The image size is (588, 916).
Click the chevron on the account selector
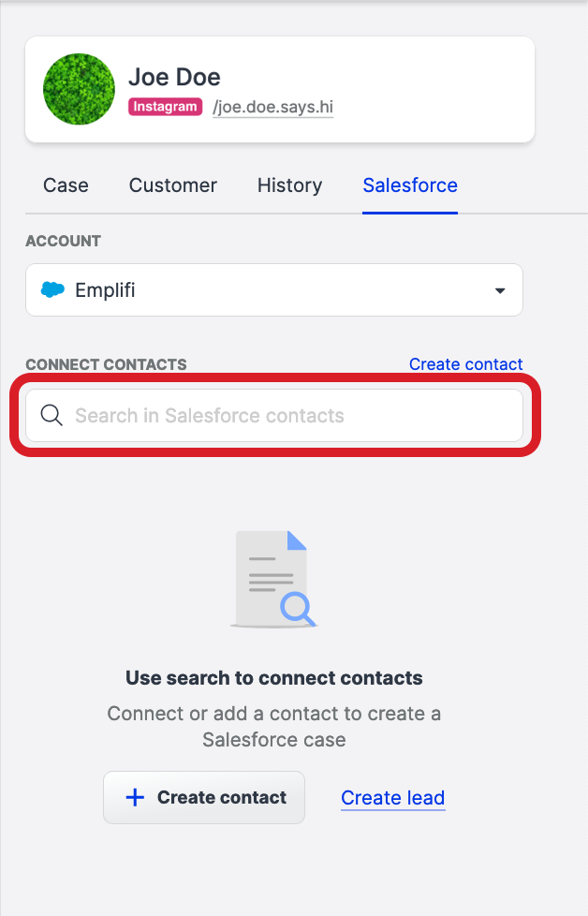pos(499,290)
